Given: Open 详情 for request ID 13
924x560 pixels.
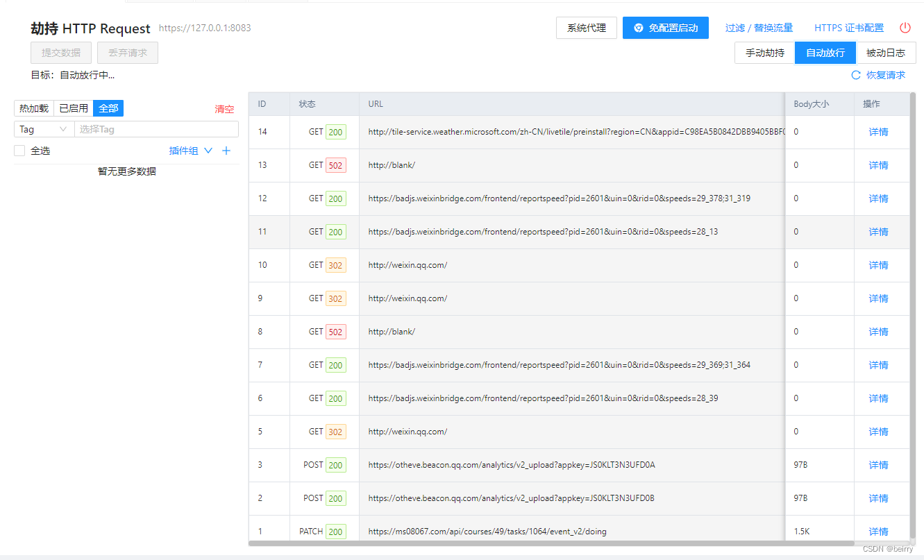Looking at the screenshot, I should 879,165.
